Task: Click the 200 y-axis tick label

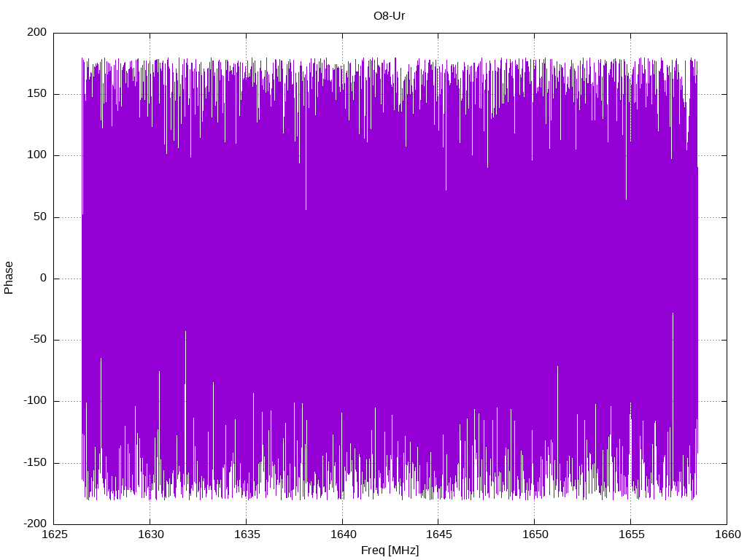Action: (x=37, y=32)
